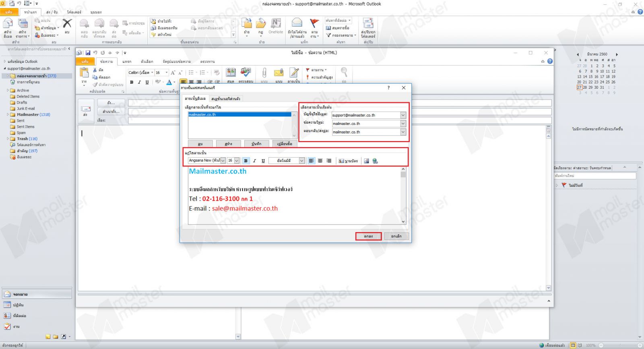Click the text highlight color button

coord(158,82)
